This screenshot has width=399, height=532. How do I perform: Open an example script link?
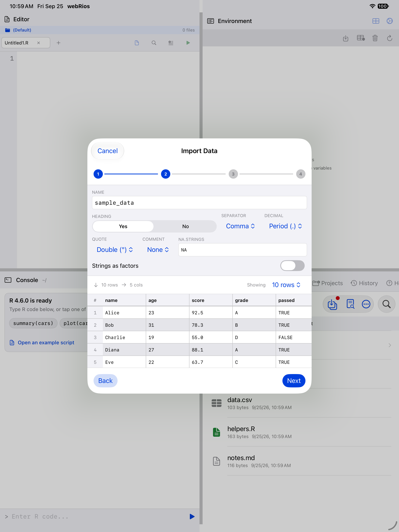(x=42, y=343)
